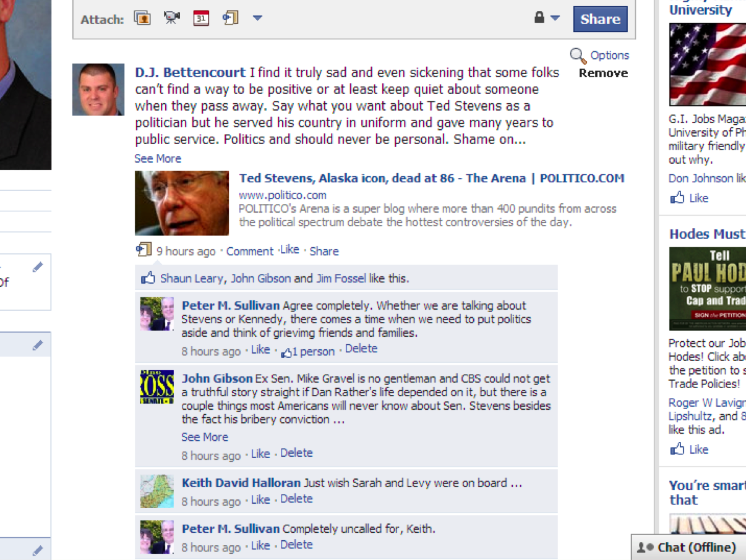Open the attach more options dropdown arrow

click(257, 18)
